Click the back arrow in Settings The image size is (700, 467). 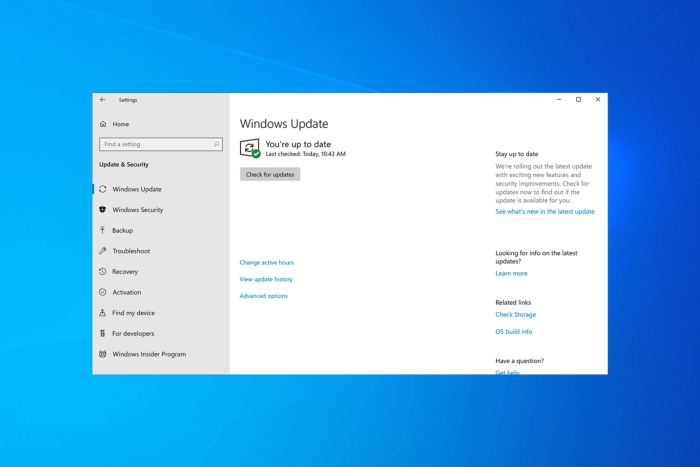103,100
